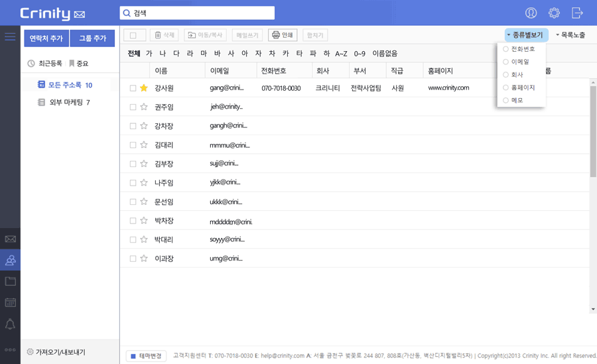Check the box for 김대리
This screenshot has height=364, width=597.
coord(133,145)
